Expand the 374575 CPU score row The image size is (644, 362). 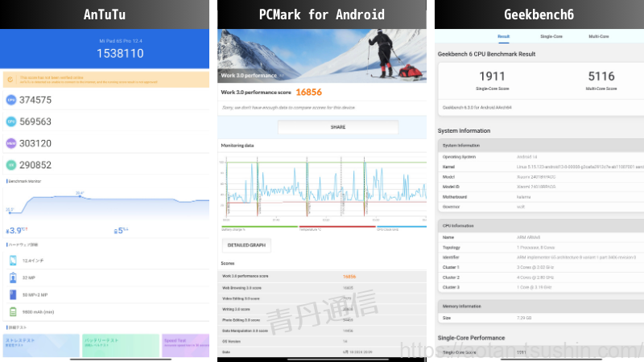[x=105, y=100]
